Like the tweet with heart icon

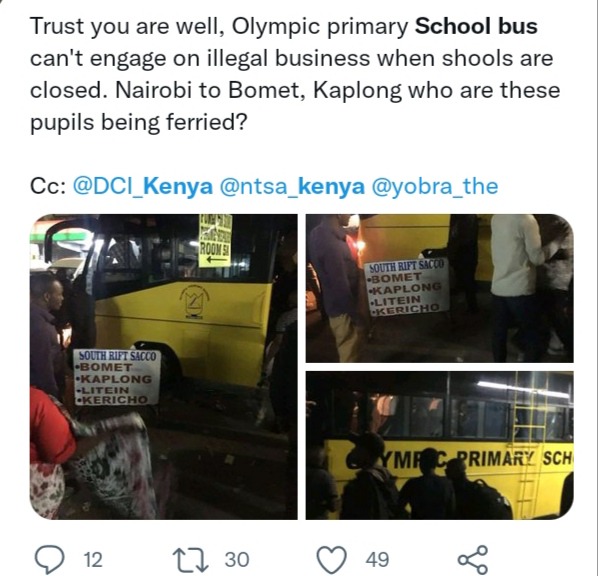point(332,560)
